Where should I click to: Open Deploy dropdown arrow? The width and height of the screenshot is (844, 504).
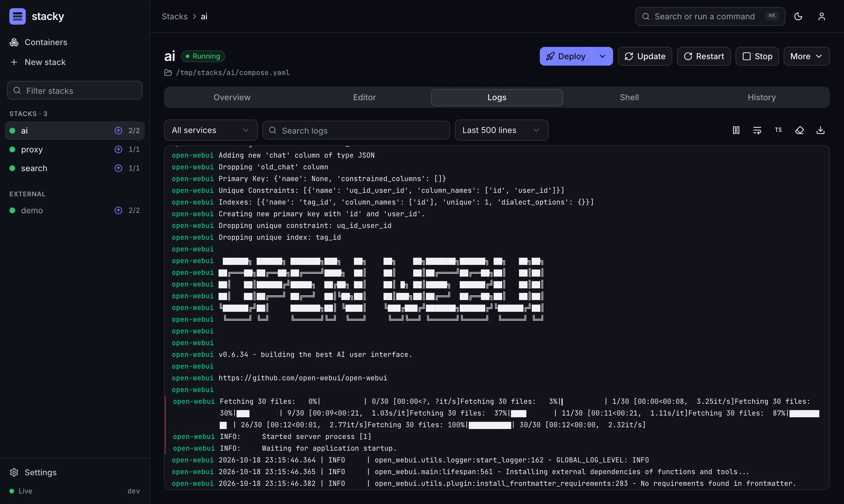pos(602,56)
